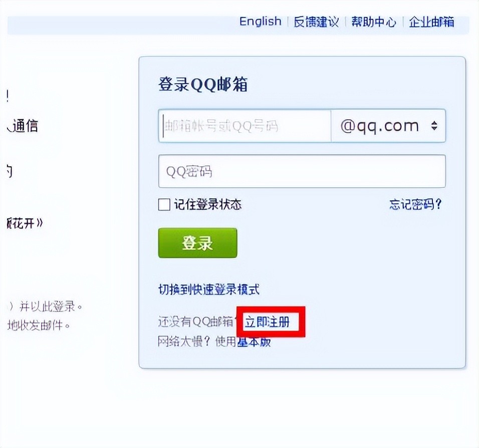Open the 基本版 basic version link
The image size is (479, 448).
tap(254, 342)
